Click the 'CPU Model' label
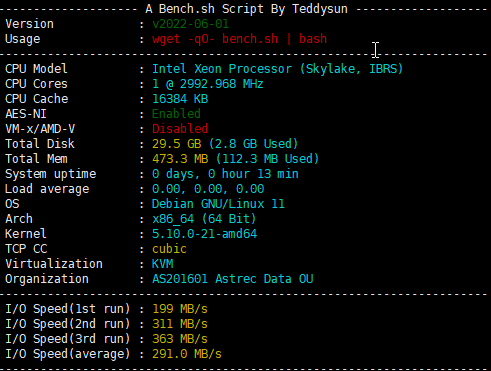This screenshot has width=491, height=371. 36,69
